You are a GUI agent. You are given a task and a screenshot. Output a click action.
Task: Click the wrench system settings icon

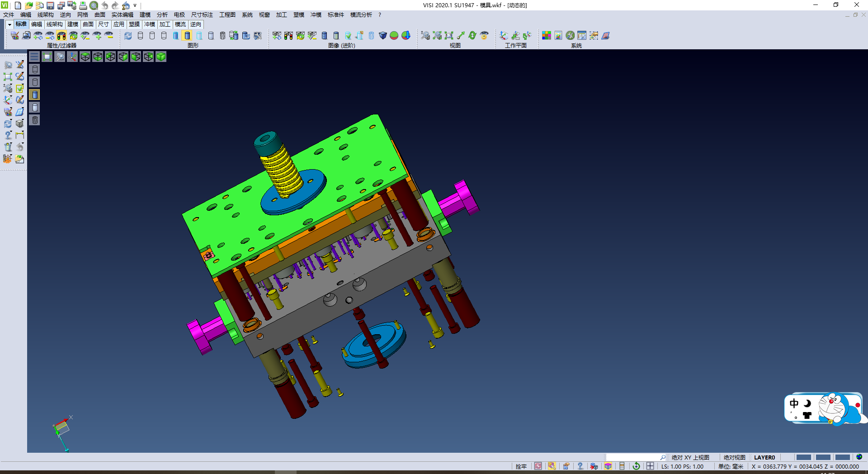[x=570, y=36]
